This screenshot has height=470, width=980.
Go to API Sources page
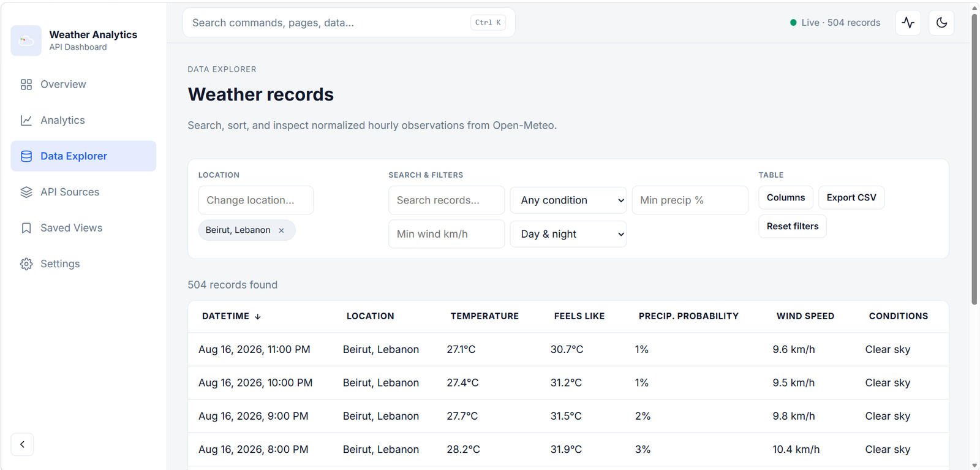tap(83, 192)
